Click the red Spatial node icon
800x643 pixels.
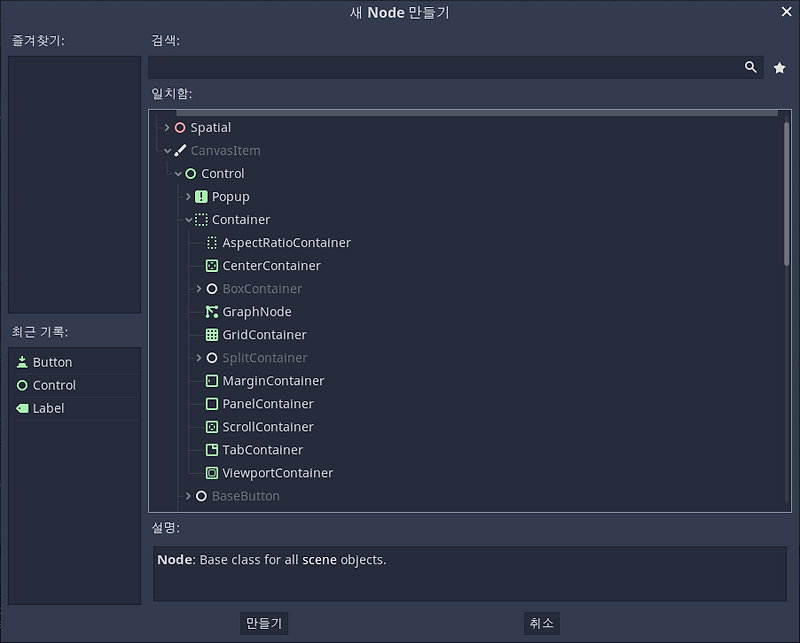[181, 127]
